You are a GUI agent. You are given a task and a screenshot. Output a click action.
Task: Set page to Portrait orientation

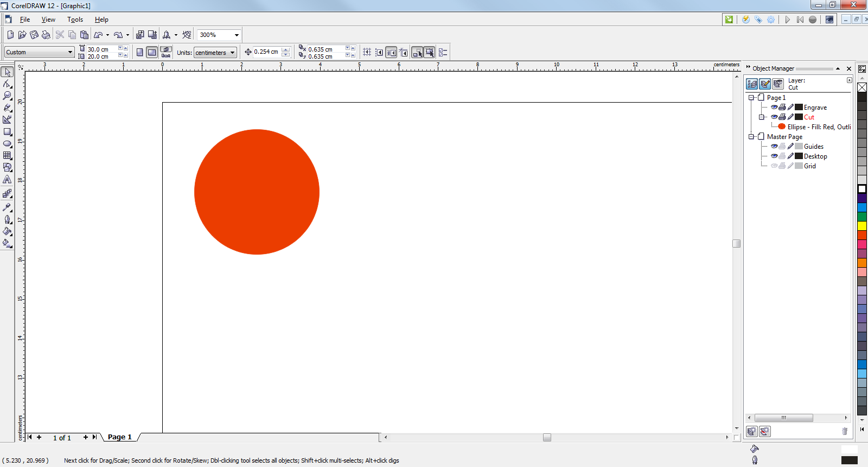point(140,52)
